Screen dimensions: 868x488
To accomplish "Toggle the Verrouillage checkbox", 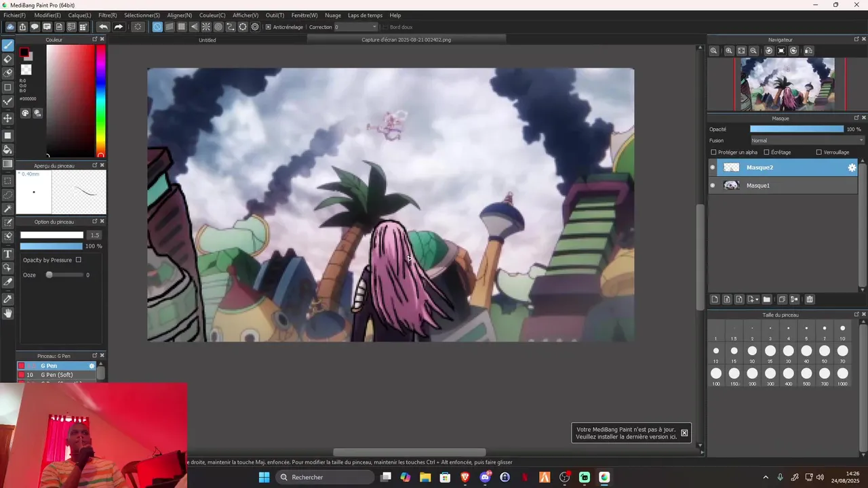I will point(818,152).
